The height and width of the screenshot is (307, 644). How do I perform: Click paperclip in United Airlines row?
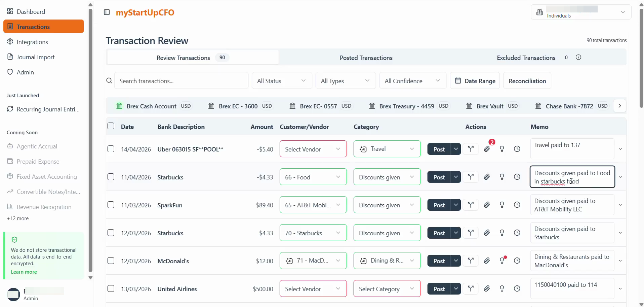click(487, 288)
